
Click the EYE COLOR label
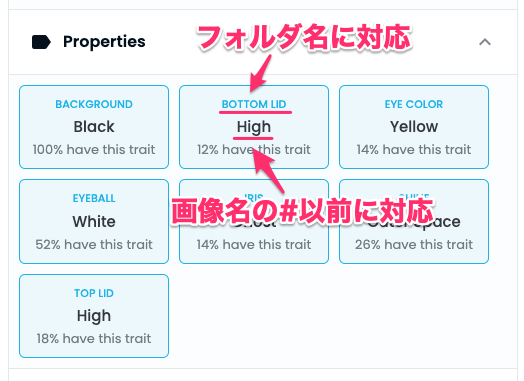(414, 104)
